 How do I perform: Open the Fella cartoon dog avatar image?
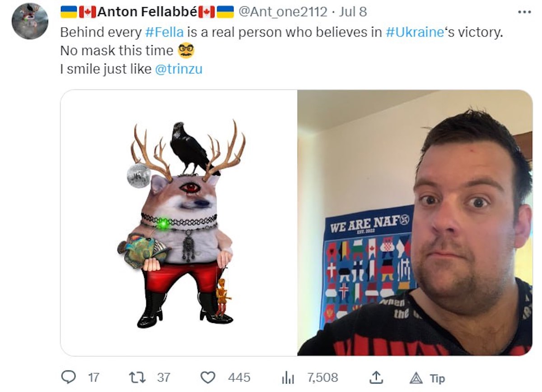(179, 223)
